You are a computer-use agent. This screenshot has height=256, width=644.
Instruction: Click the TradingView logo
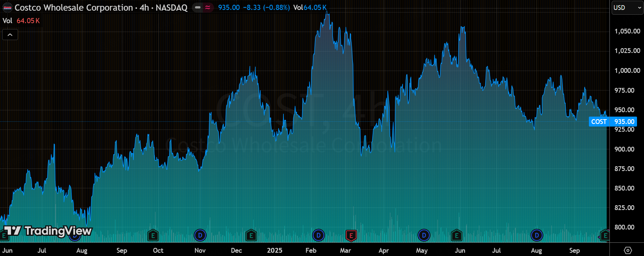[x=48, y=231]
